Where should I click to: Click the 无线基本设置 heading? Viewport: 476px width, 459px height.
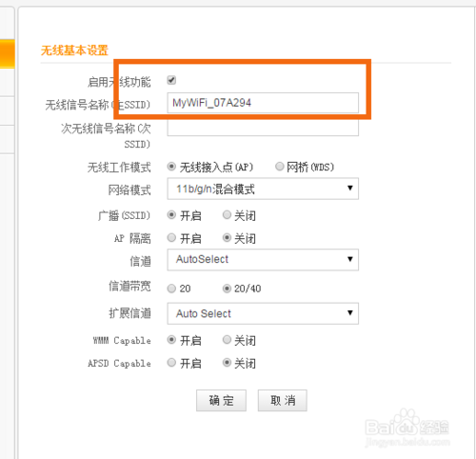click(74, 50)
